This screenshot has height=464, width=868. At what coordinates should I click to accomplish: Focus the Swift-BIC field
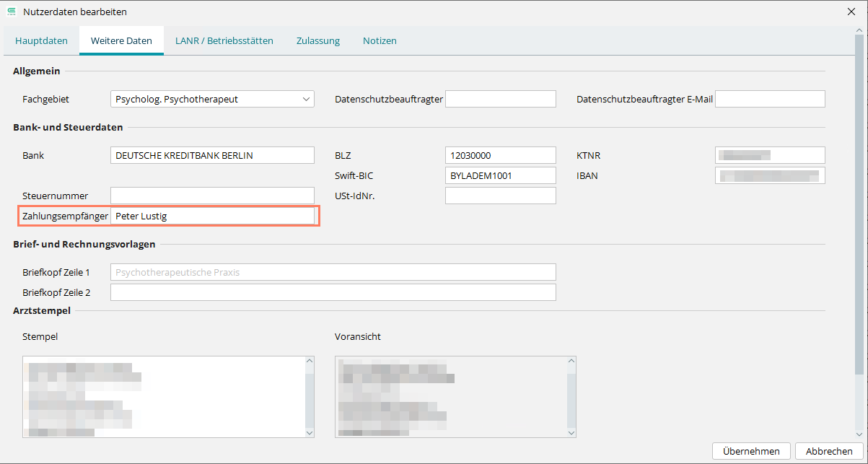(x=501, y=175)
